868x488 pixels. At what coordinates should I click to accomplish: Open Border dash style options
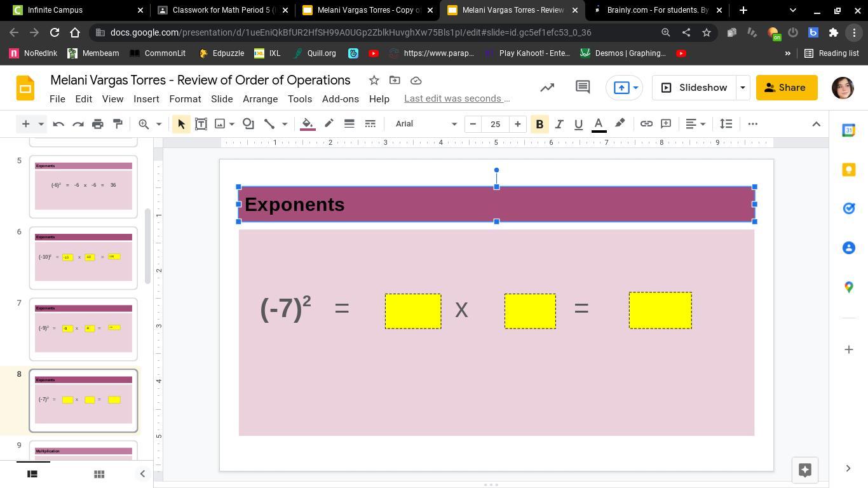coord(370,124)
